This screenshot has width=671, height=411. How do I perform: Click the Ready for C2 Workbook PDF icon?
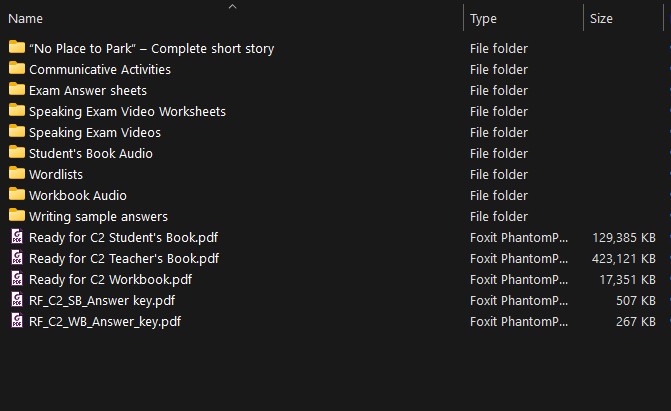coord(17,279)
